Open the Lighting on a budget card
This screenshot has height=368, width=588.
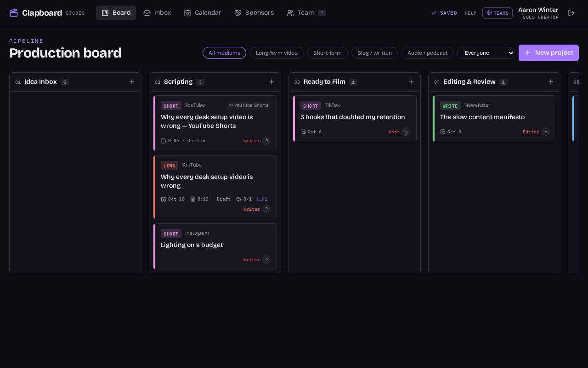tap(215, 247)
